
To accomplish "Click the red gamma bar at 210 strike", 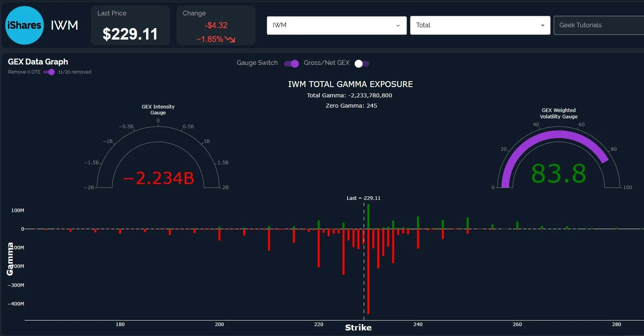I will tap(269, 239).
